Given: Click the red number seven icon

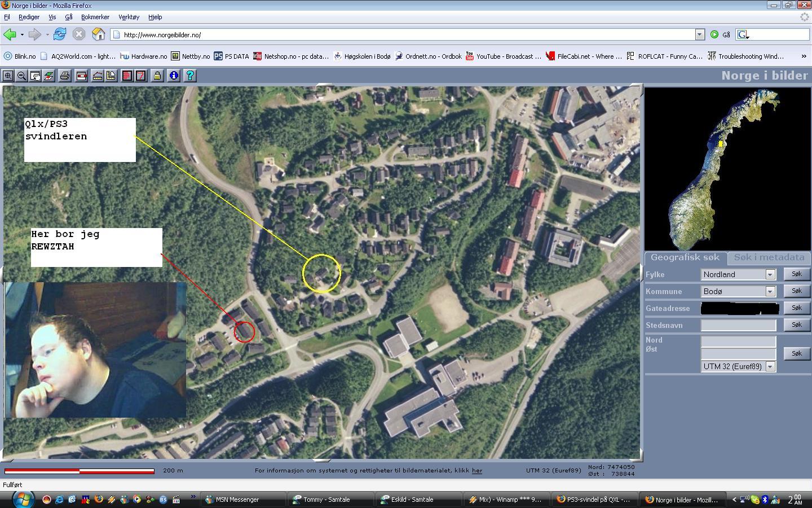Looking at the screenshot, I should click(140, 76).
